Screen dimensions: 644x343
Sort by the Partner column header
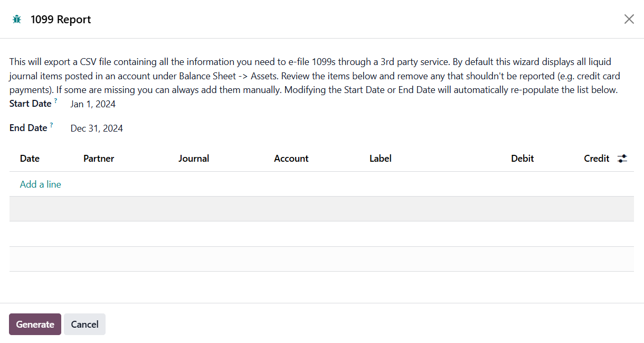click(x=99, y=159)
